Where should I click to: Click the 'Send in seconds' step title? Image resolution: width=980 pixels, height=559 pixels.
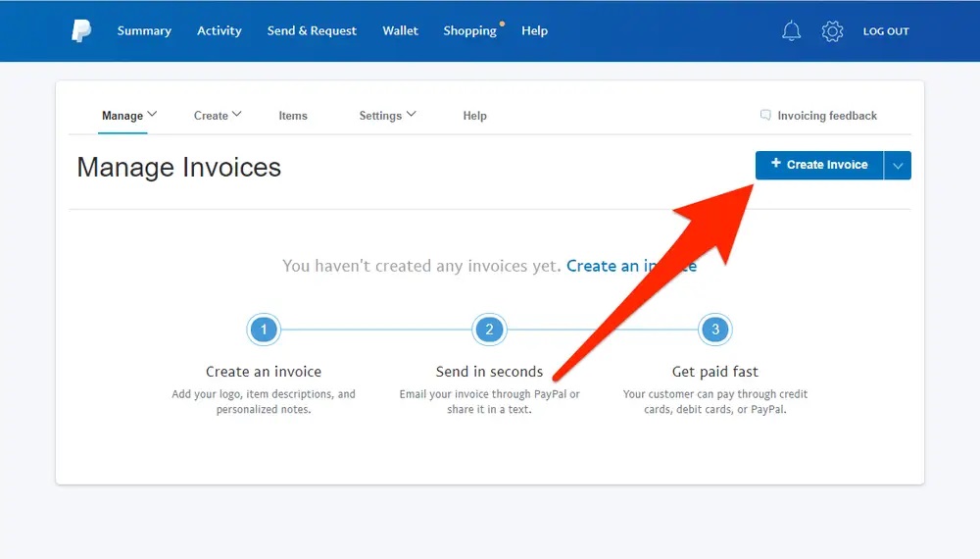click(489, 372)
